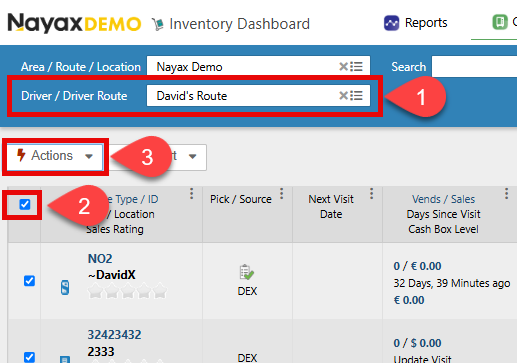Open the Reports tab
This screenshot has height=363, width=517.
tap(416, 23)
